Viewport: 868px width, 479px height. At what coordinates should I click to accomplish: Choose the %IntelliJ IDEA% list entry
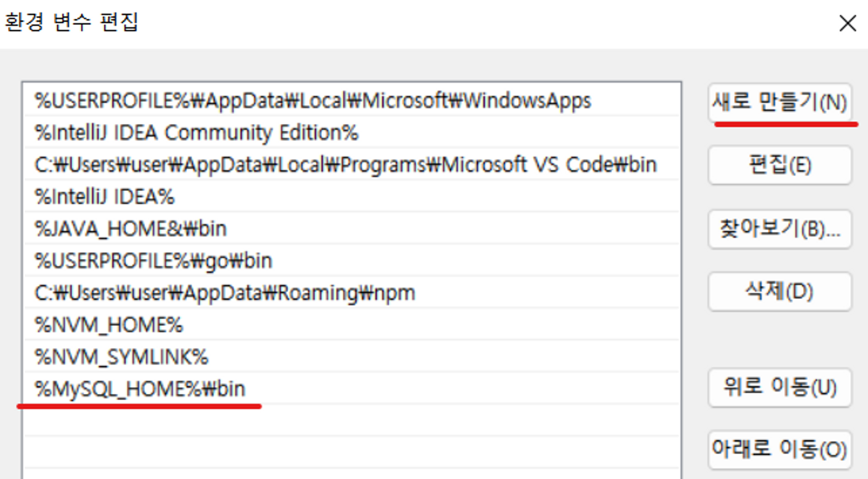click(x=105, y=197)
